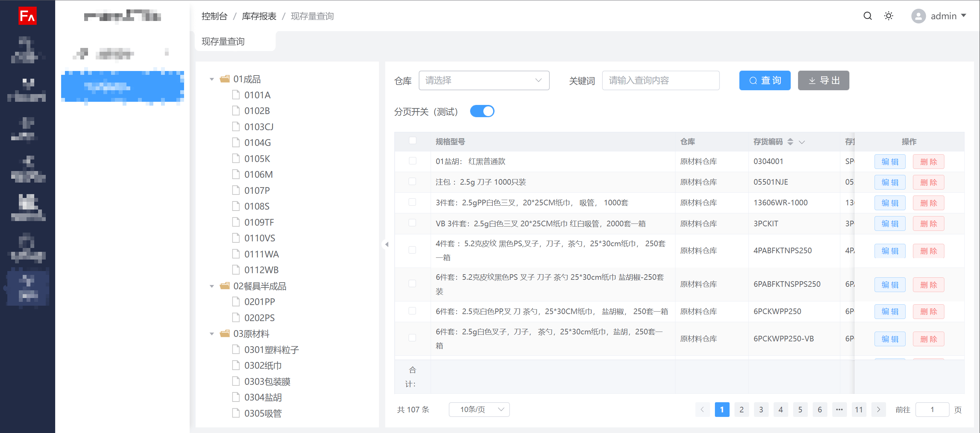Toggle the light/dark theme sun icon
Image resolution: width=980 pixels, height=433 pixels.
(x=888, y=16)
